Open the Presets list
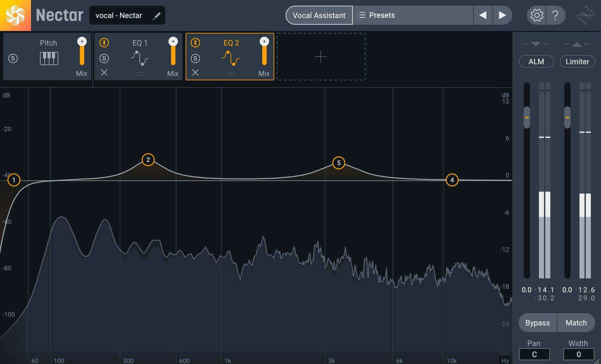 tap(413, 15)
